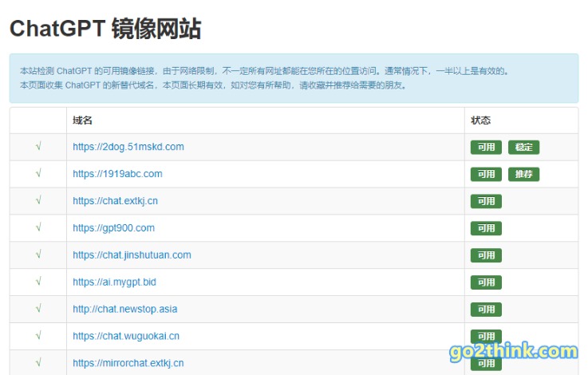
Task: Click the check mark beside mirrorchat.extkj.cn
Action: 38,362
